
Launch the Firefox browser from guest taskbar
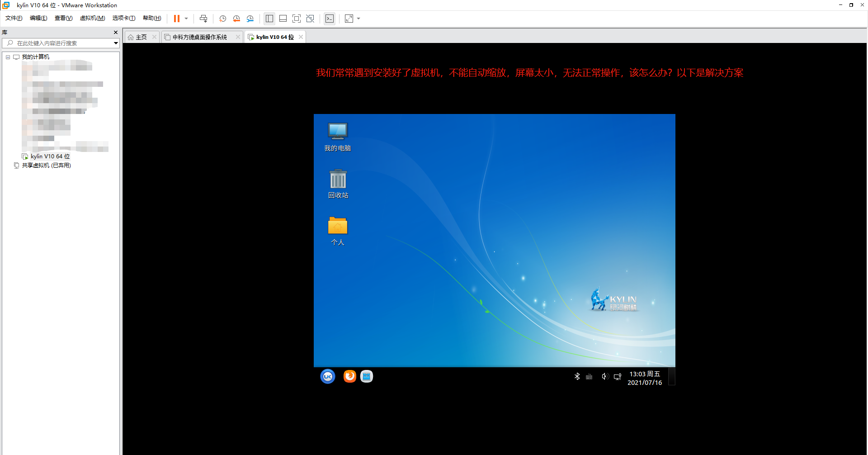[x=349, y=376]
